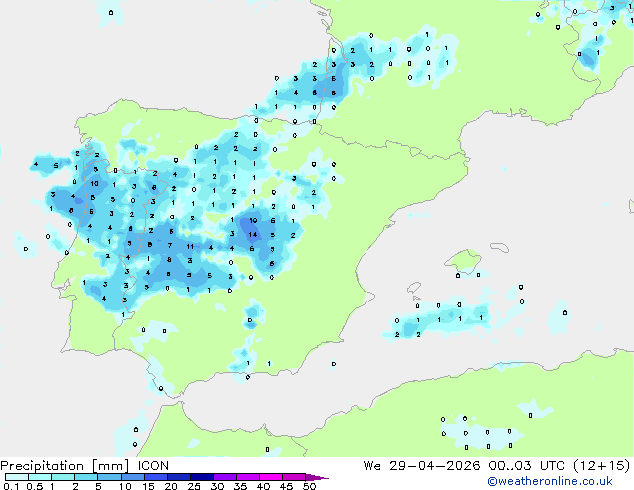Screen dimensions: 634x490
Task: Click the "20" legend scale label
Action: pyautogui.click(x=171, y=486)
